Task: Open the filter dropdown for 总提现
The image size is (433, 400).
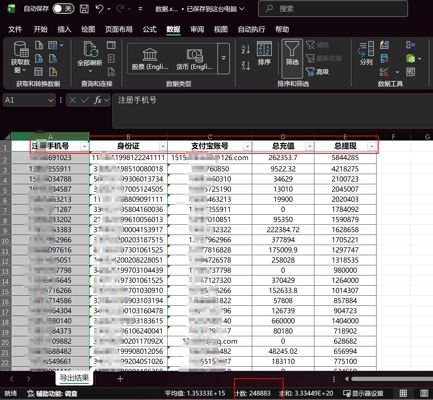Action: (x=371, y=146)
